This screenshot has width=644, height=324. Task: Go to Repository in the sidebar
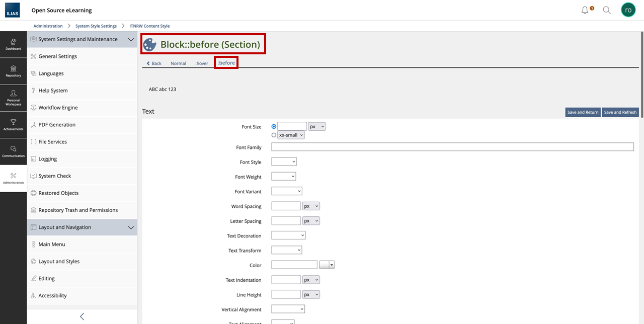pos(14,71)
